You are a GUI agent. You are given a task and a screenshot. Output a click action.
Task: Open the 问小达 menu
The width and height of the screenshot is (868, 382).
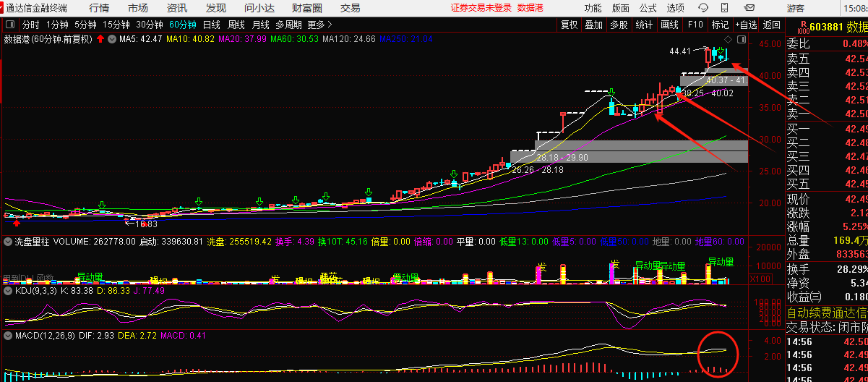click(x=259, y=8)
